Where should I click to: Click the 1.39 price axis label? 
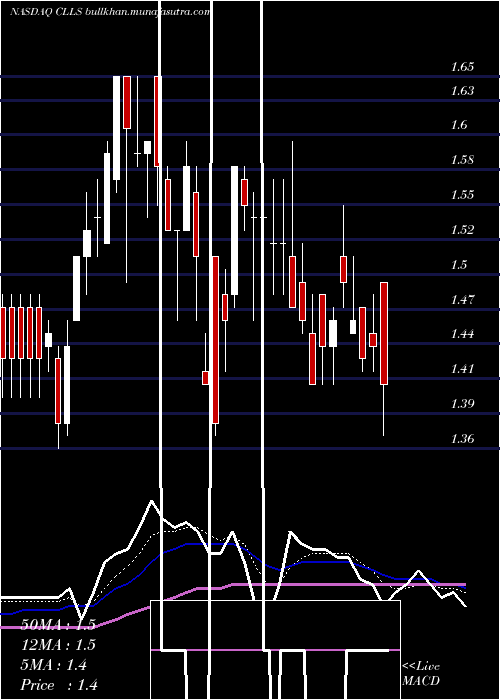tap(462, 404)
